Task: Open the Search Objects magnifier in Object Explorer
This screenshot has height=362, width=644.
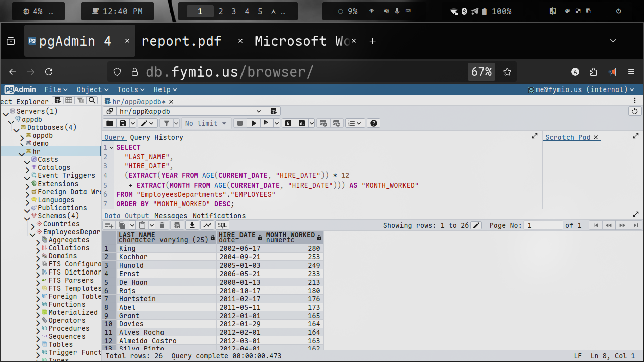Action: (92, 101)
